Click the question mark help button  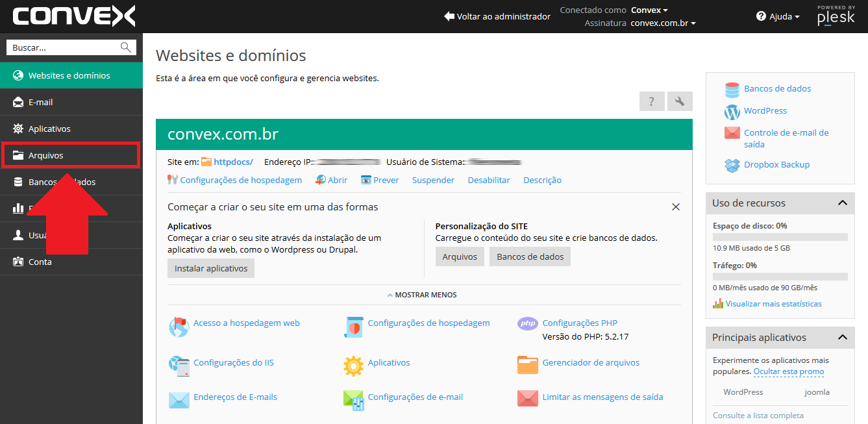click(652, 101)
